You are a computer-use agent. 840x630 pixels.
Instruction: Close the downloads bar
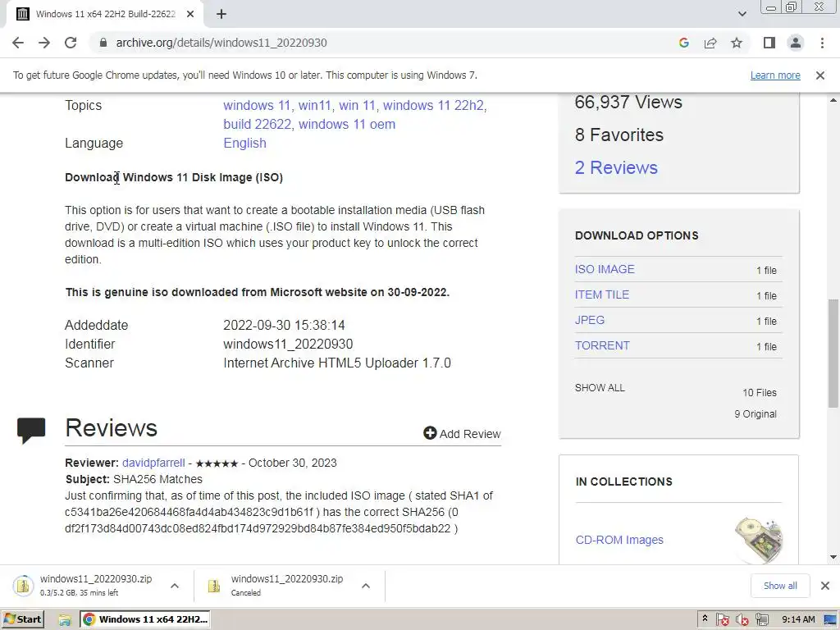(825, 586)
